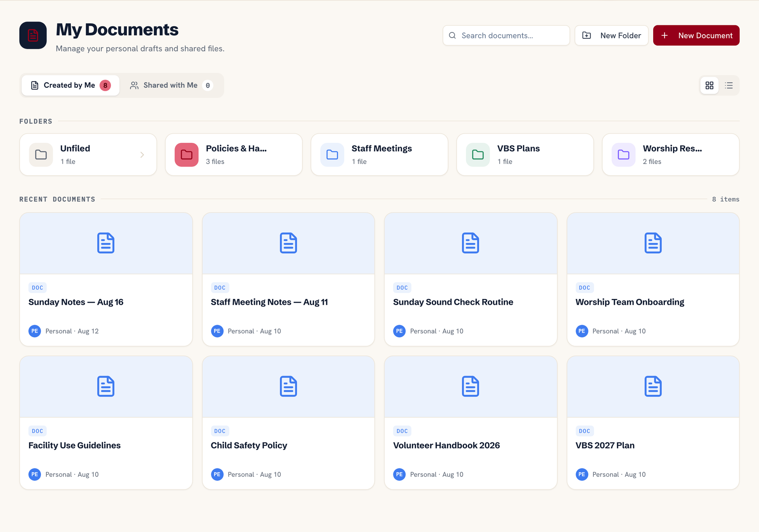This screenshot has height=532, width=759.
Task: Click Volunteer Handbook 2026 document icon
Action: [471, 386]
